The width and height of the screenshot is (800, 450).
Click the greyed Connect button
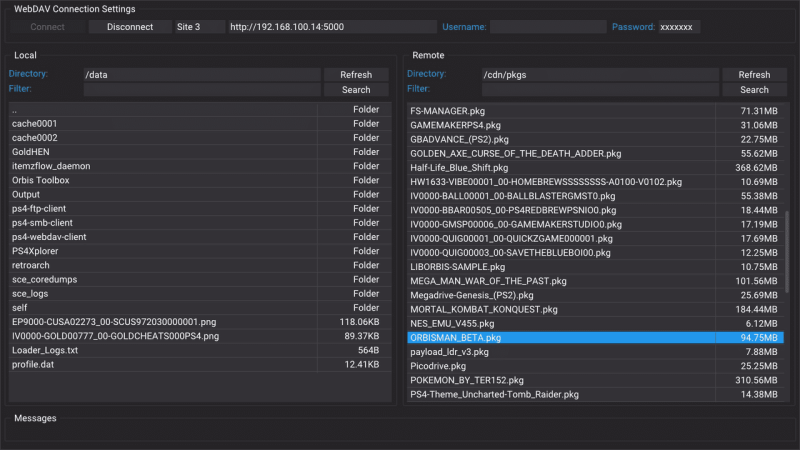click(47, 27)
